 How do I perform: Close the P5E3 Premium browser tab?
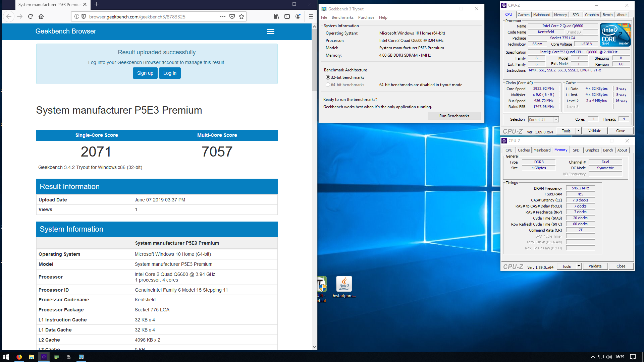click(85, 4)
